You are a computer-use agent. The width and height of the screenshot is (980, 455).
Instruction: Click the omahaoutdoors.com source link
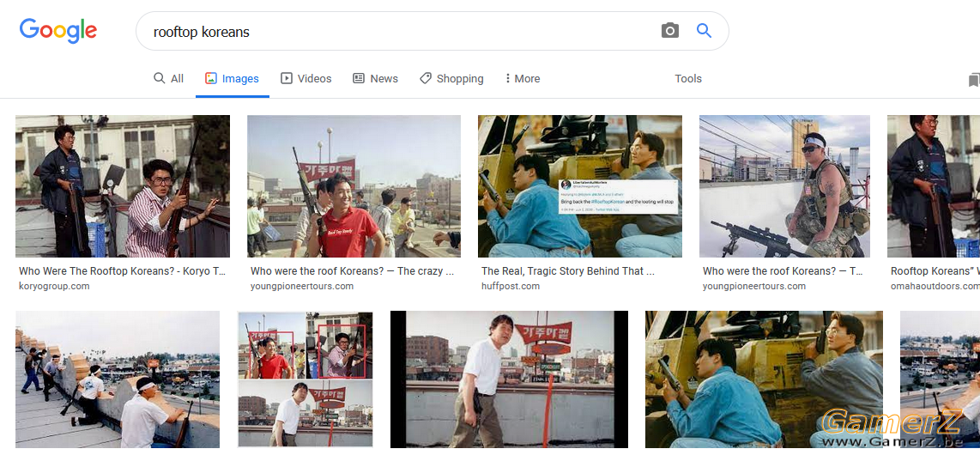935,286
